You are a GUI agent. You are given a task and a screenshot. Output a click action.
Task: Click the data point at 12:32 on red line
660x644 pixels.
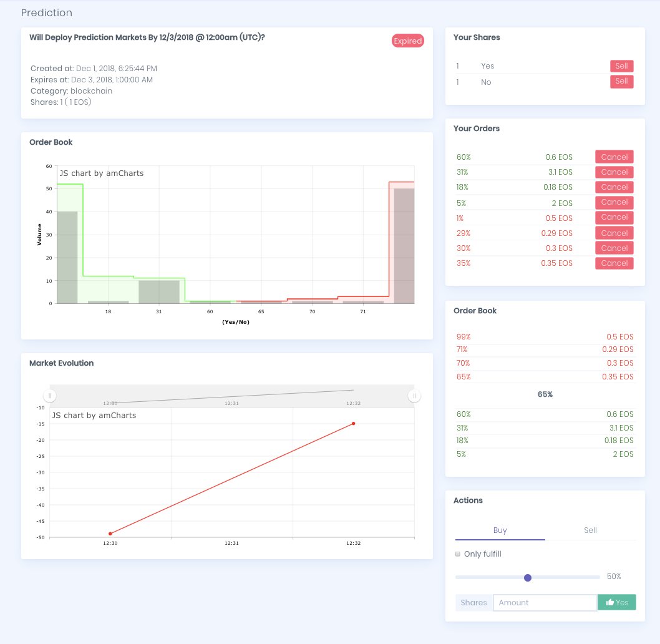click(x=353, y=423)
